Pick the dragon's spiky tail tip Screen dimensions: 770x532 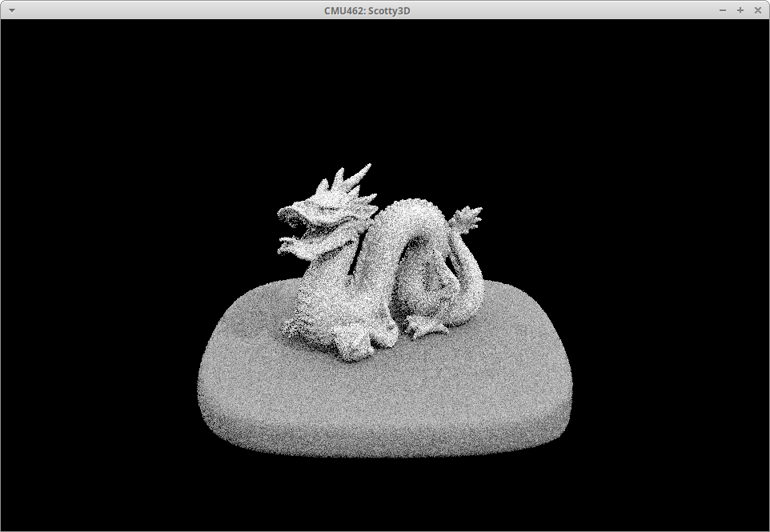[467, 216]
